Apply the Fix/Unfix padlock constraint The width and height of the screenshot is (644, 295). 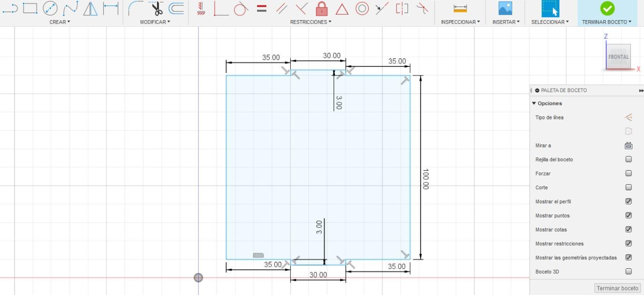point(321,8)
